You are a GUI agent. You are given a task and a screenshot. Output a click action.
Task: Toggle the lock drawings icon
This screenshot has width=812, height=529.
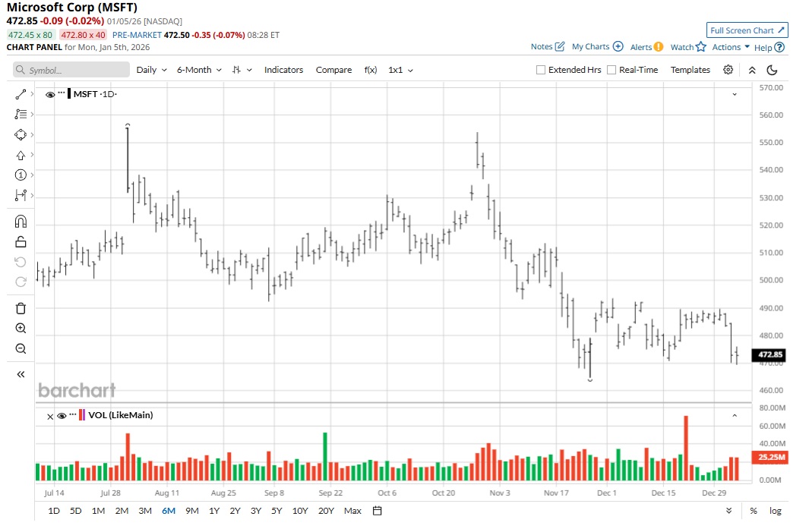coord(21,241)
